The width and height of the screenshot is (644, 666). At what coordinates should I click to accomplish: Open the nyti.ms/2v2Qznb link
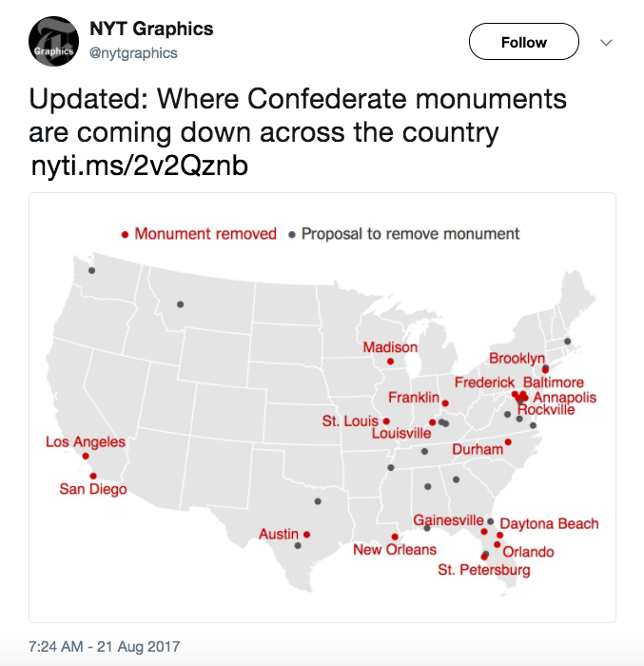pos(139,166)
